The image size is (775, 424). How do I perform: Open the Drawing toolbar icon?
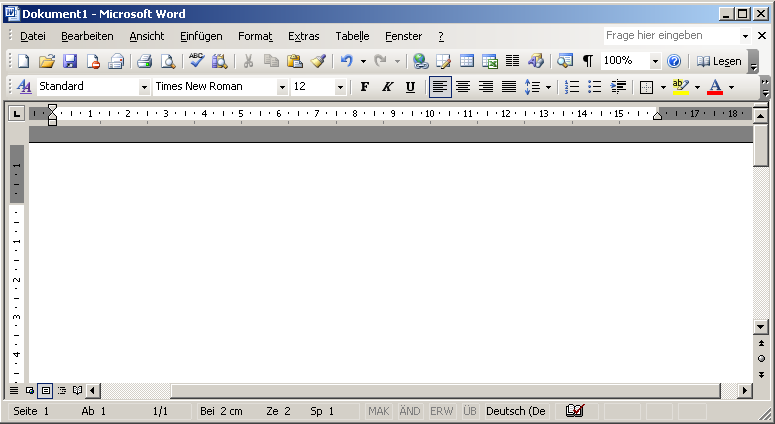coord(536,61)
